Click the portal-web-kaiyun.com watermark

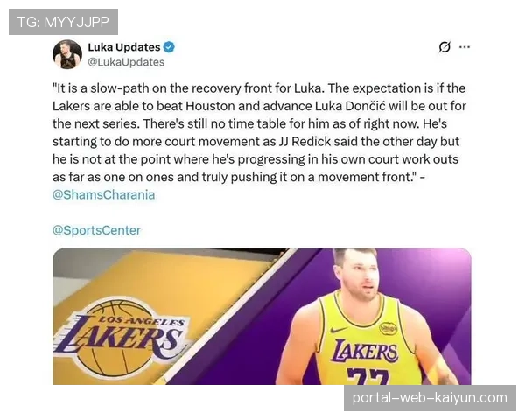[x=430, y=398]
